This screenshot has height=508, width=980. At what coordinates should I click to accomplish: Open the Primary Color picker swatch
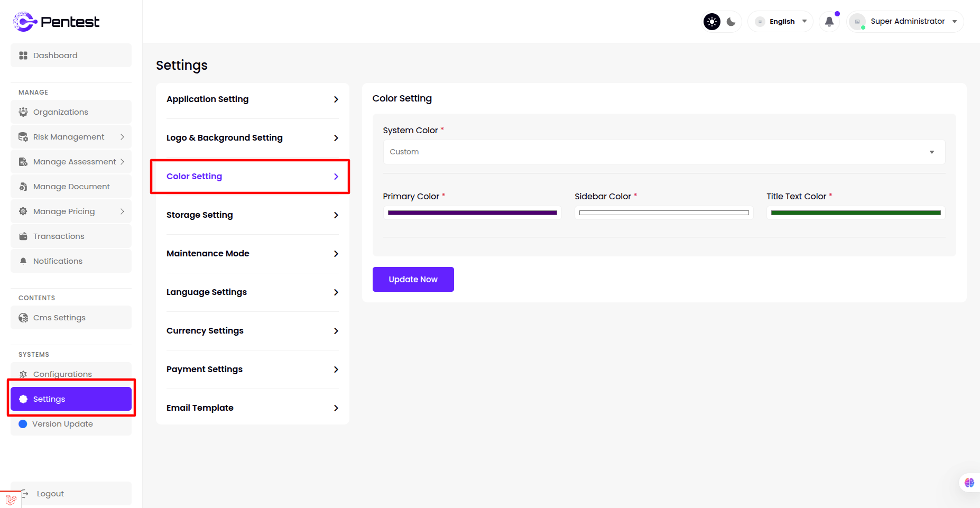pyautogui.click(x=472, y=213)
